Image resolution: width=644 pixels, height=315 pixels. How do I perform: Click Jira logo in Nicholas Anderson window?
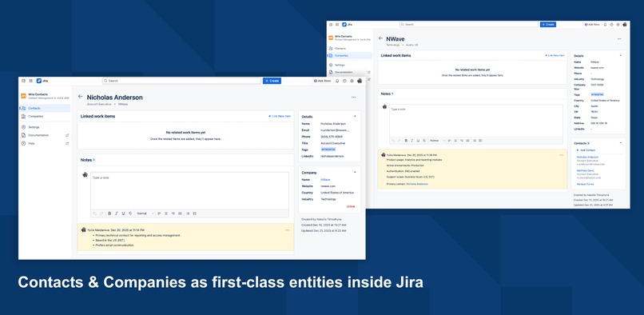click(x=42, y=81)
